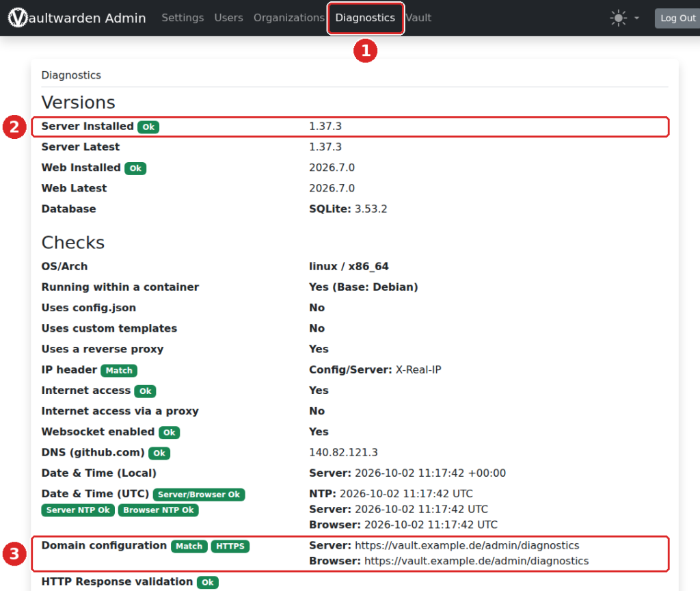Click the Server NTP Ok badge
Image resolution: width=700 pixels, height=591 pixels.
click(78, 510)
